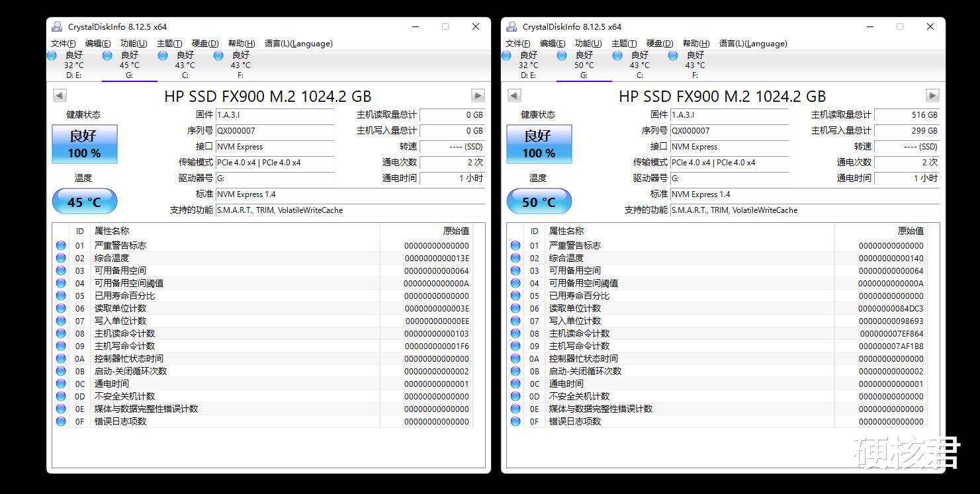Screen dimensions: 980x494
Task: Open 编辑(E) menu in left window
Action: point(98,44)
